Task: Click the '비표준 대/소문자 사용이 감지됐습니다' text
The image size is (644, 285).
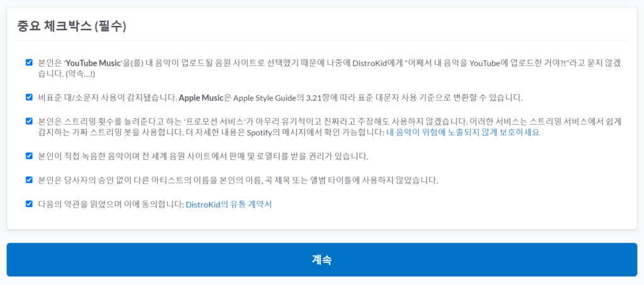Action: click(x=108, y=98)
